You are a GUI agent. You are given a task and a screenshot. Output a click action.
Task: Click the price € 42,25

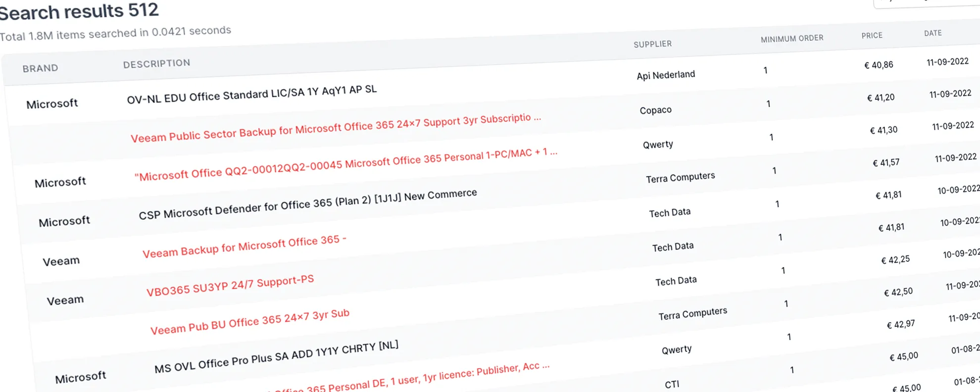click(x=895, y=260)
